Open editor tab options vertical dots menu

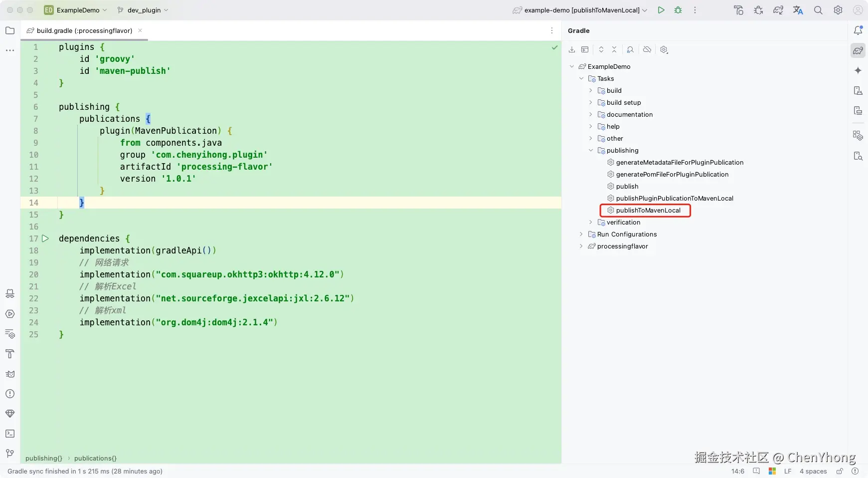pos(552,30)
